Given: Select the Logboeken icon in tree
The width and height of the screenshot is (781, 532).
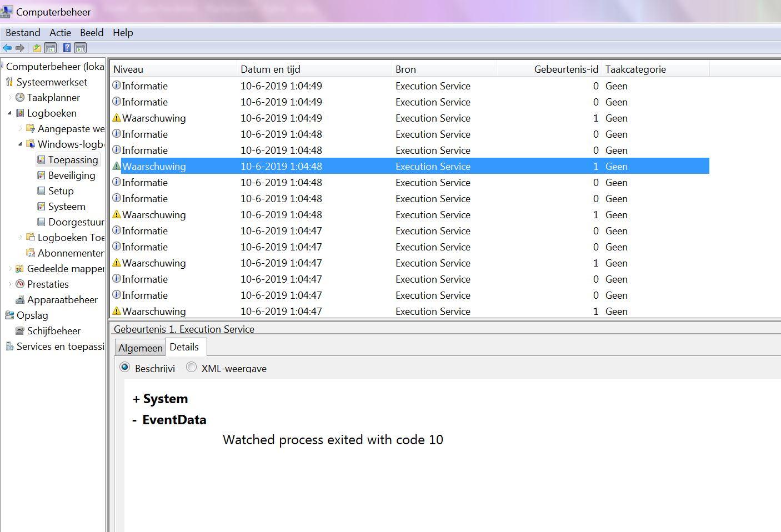Looking at the screenshot, I should pyautogui.click(x=21, y=113).
